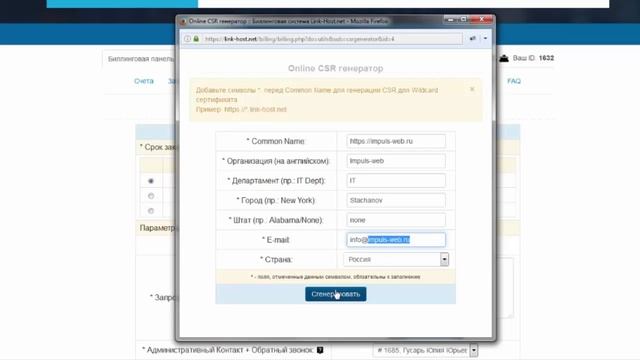
Task: Click the Common Name input field
Action: (x=396, y=141)
